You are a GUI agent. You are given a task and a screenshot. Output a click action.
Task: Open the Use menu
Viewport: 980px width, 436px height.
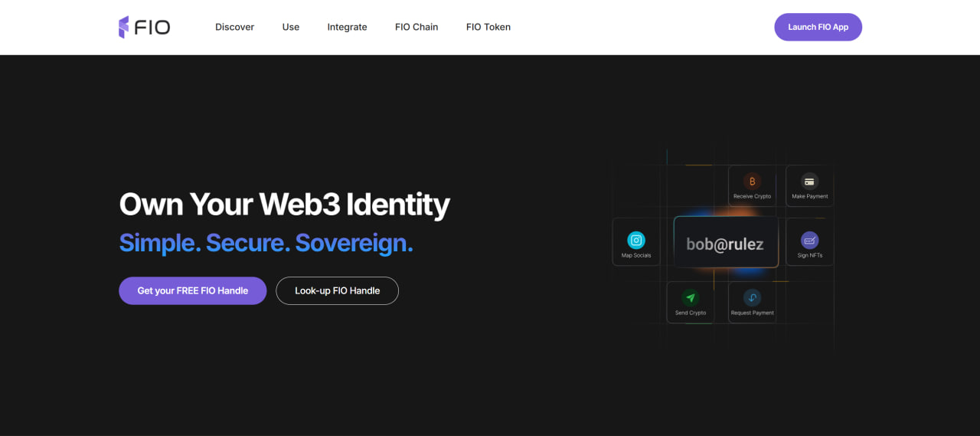(x=291, y=27)
